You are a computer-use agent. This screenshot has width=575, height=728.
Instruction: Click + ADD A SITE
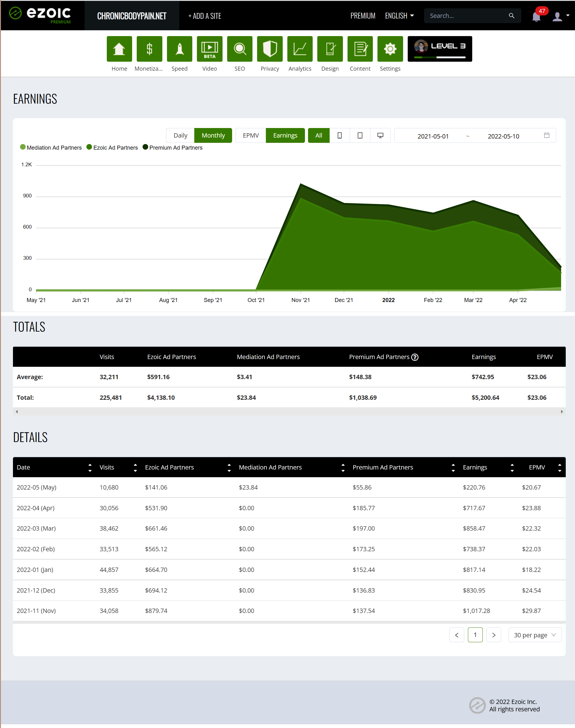[x=205, y=16]
